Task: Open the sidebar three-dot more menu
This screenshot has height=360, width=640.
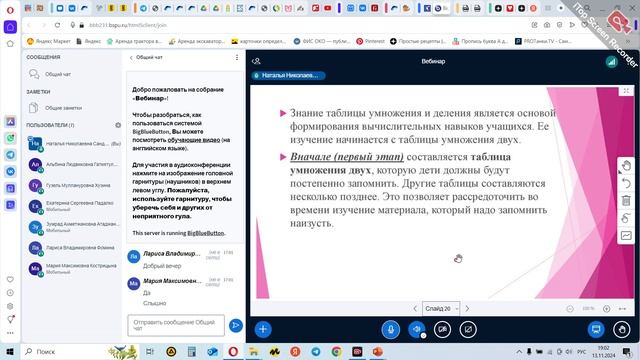Action: click(x=10, y=333)
